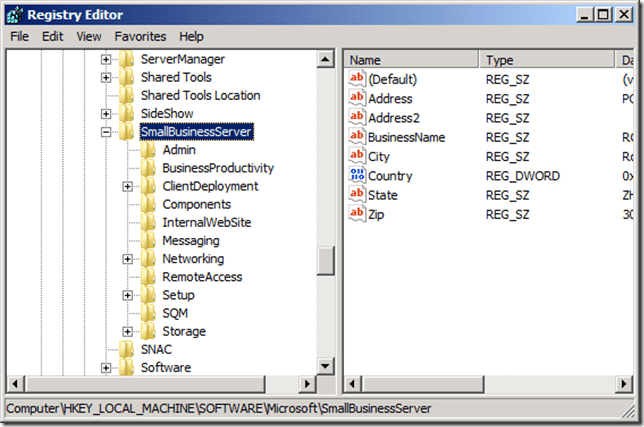The width and height of the screenshot is (644, 427).
Task: Click the REG_DWORD type cell
Action: (x=522, y=176)
